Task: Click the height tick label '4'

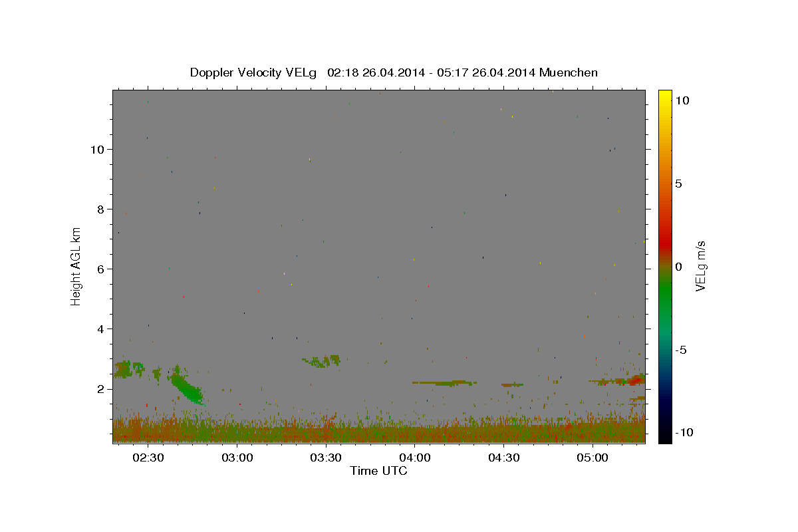Action: 101,329
